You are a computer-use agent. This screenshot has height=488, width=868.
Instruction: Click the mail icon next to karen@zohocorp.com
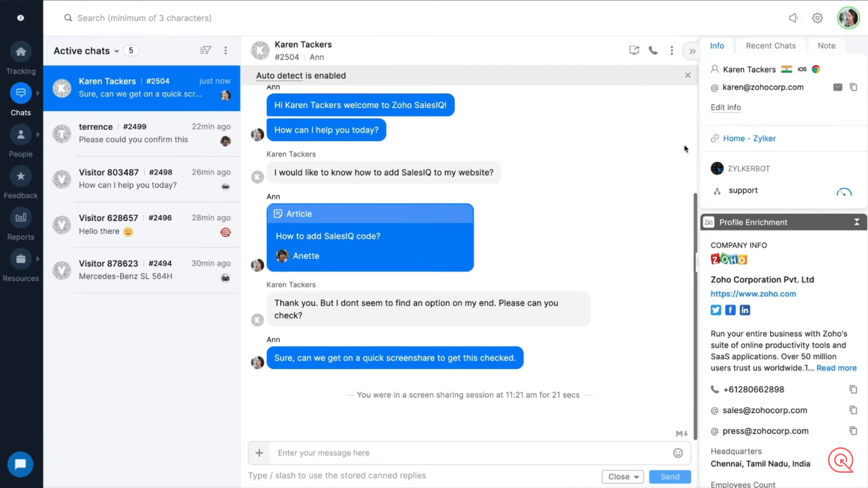coord(837,87)
